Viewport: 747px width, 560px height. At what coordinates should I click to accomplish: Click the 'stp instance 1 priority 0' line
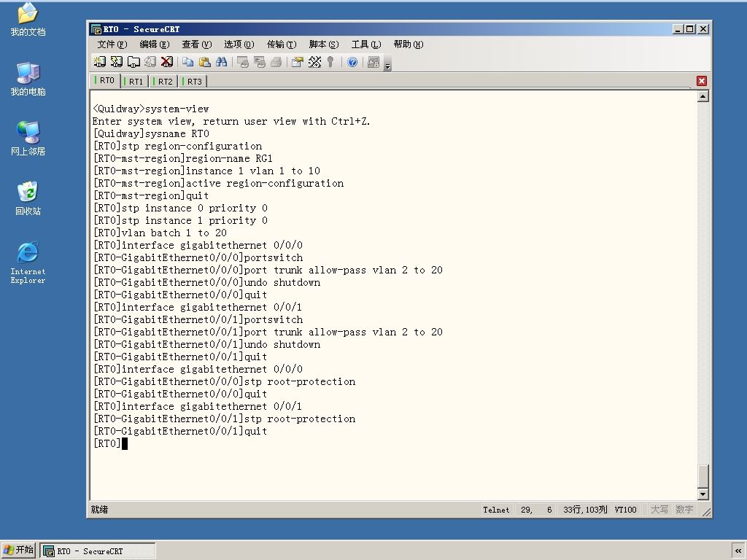click(x=181, y=220)
